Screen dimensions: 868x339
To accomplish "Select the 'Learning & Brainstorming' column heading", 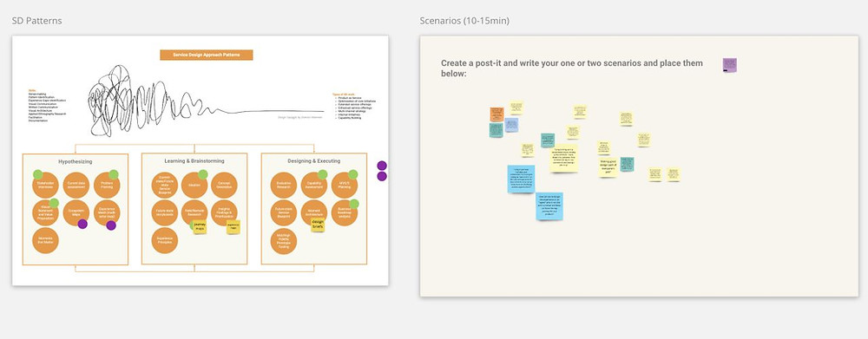I will 194,161.
